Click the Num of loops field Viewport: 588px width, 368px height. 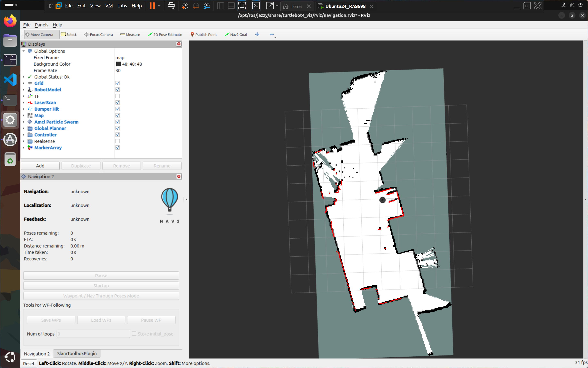click(x=93, y=334)
